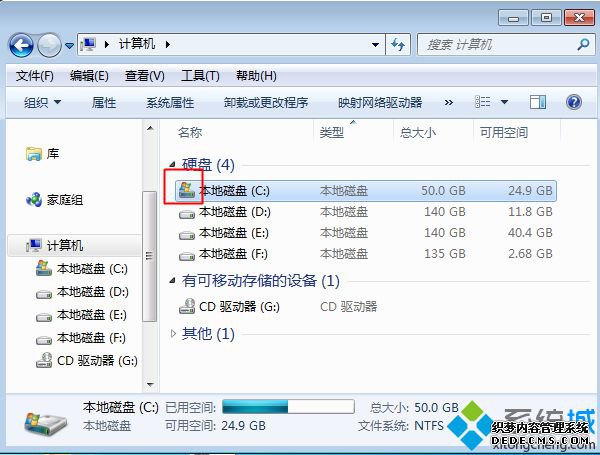Open the 查看(V) menu
The width and height of the screenshot is (600, 455).
pyautogui.click(x=144, y=76)
